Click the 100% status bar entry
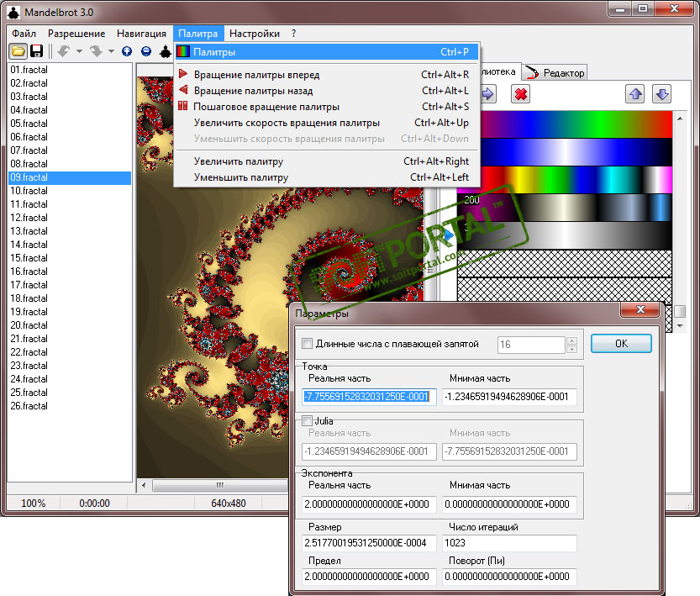 (x=34, y=504)
